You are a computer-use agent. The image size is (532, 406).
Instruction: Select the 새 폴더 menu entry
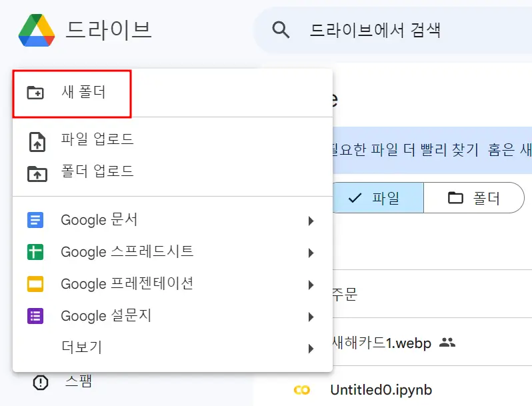coord(173,92)
